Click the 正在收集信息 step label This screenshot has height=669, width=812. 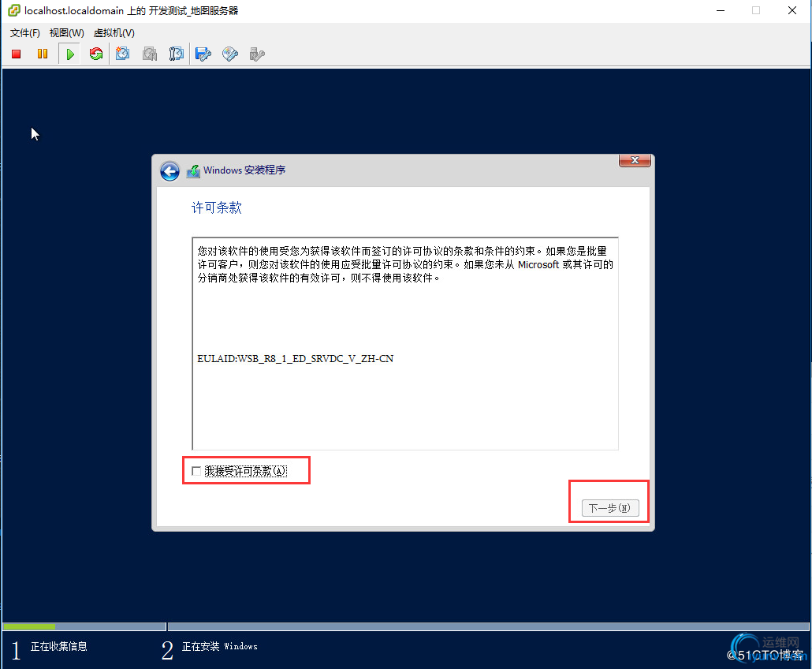[59, 646]
